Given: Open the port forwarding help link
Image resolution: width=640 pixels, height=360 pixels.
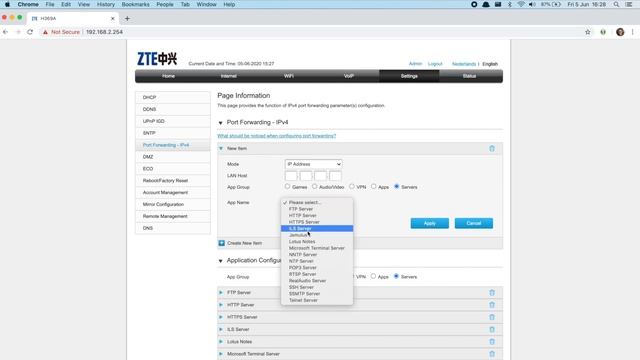Looking at the screenshot, I should (276, 136).
